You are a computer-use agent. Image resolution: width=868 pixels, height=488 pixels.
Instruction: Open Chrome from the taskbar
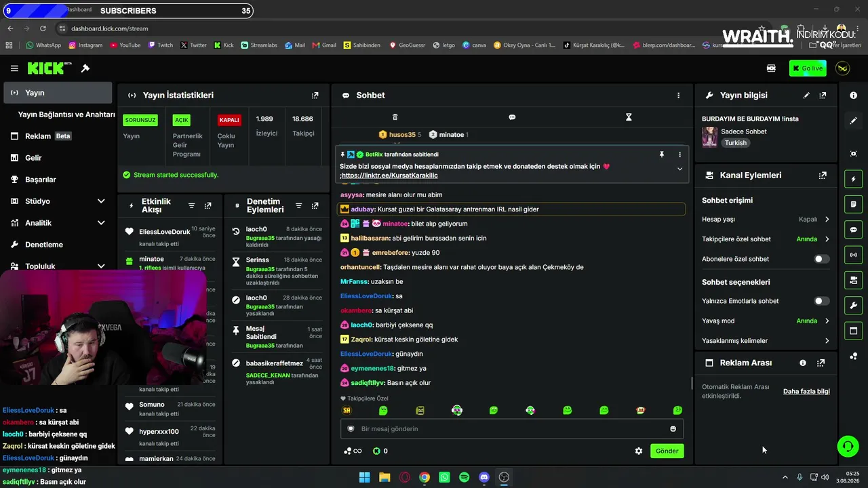[424, 477]
